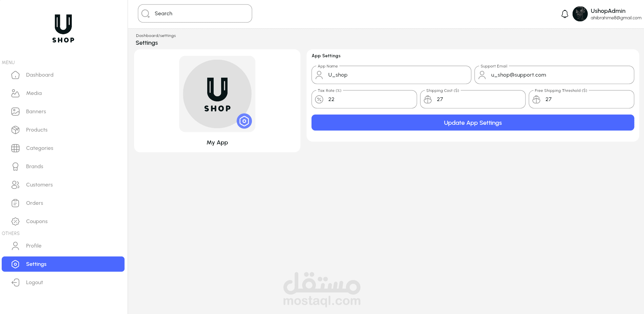Click the Media icon in sidebar
This screenshot has width=644, height=314.
(16, 93)
